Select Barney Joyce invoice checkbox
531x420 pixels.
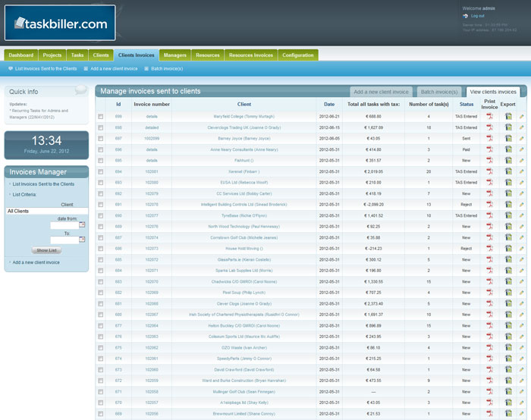point(101,139)
